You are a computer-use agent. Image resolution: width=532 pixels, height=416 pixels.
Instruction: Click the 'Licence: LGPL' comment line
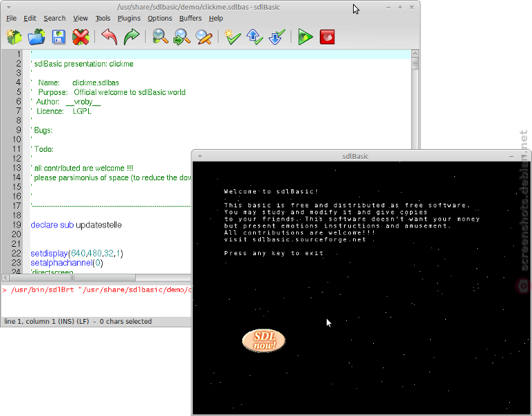(x=61, y=111)
